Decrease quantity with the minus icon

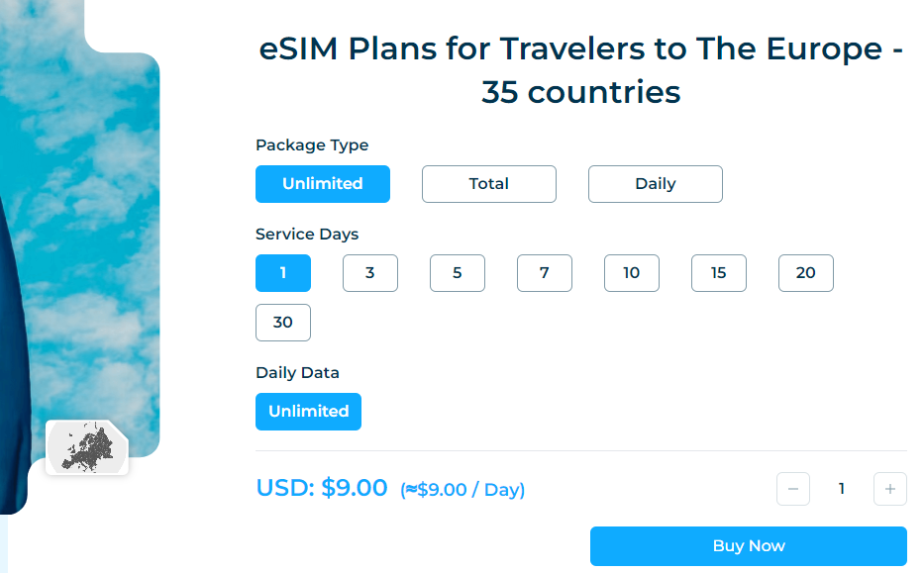pos(793,489)
